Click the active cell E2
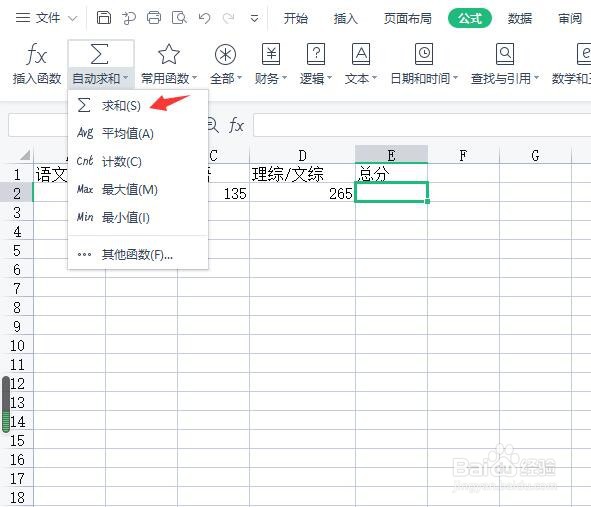This screenshot has height=507, width=591. point(391,193)
